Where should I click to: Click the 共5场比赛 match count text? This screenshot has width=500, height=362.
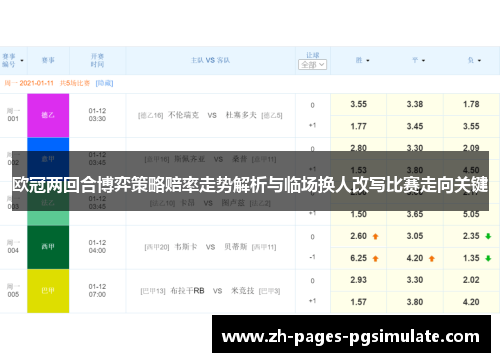point(75,83)
